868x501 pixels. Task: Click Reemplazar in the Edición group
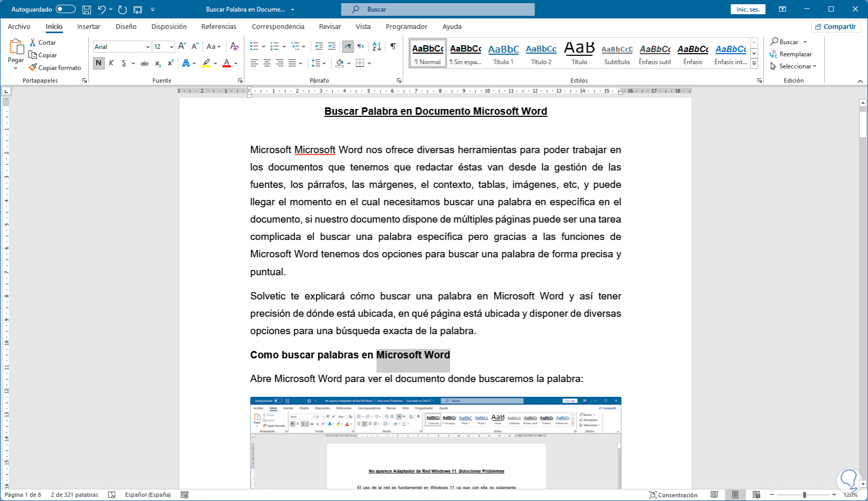click(x=791, y=54)
